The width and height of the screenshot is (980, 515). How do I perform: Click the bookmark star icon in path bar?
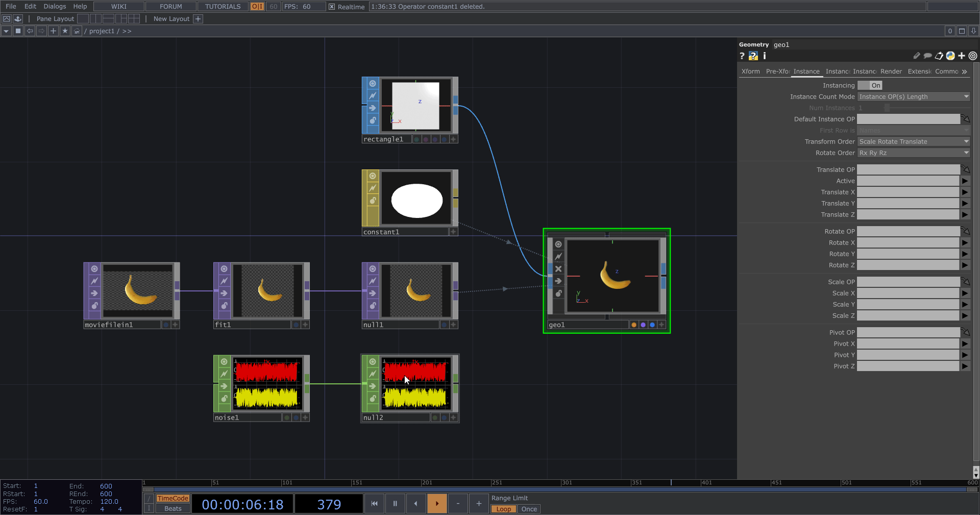coord(65,31)
